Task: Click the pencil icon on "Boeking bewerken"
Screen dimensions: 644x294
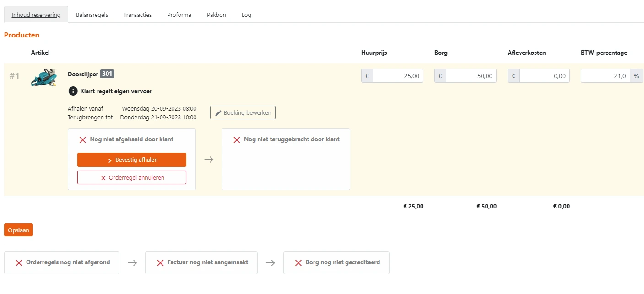Action: click(x=218, y=112)
